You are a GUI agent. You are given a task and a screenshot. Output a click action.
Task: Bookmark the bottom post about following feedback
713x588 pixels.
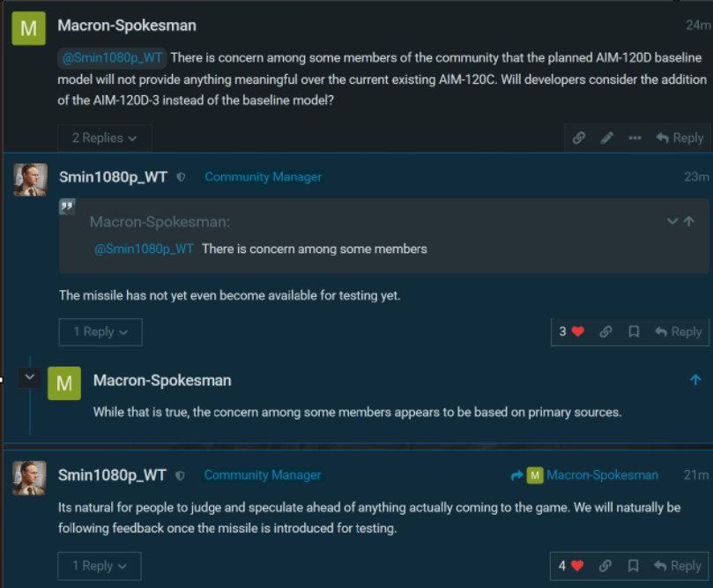tap(633, 566)
